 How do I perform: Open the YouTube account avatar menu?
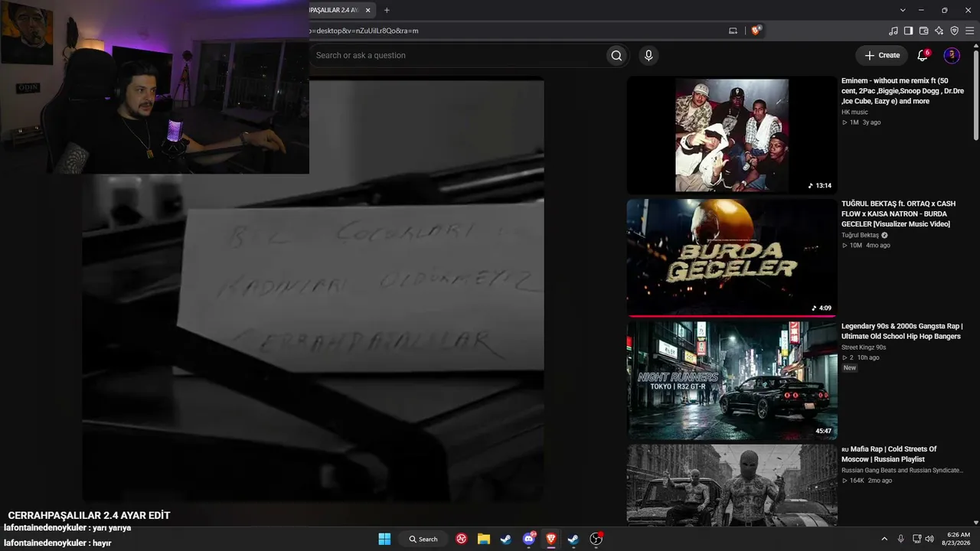952,55
